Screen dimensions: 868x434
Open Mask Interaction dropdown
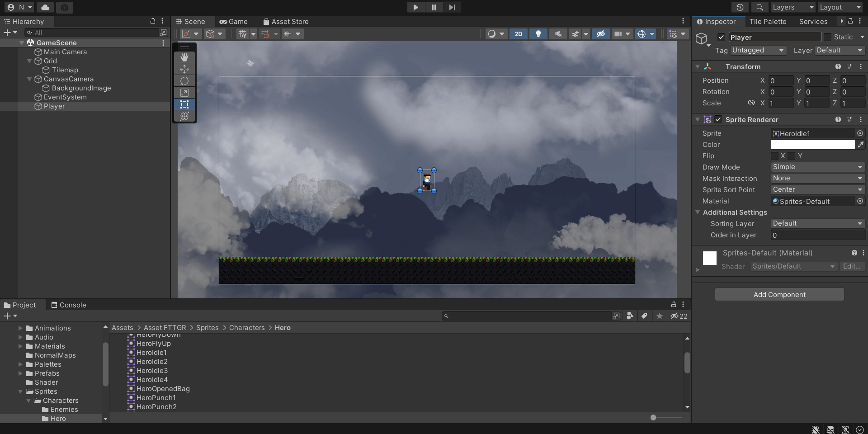[x=818, y=178]
